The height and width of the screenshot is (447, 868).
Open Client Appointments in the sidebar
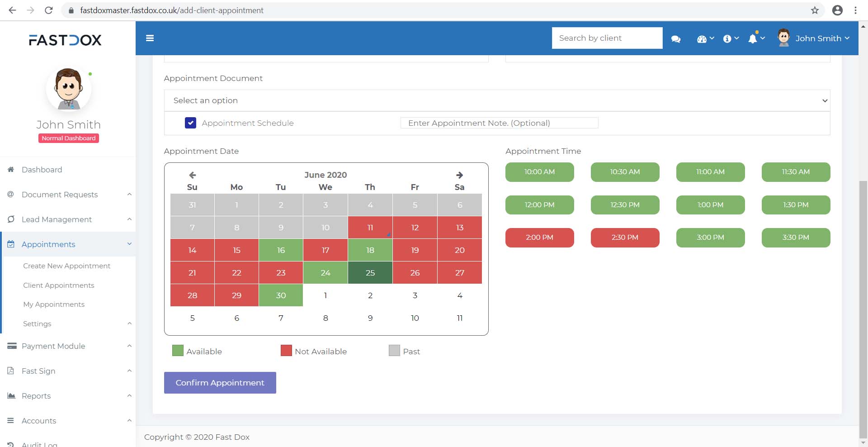pyautogui.click(x=59, y=285)
